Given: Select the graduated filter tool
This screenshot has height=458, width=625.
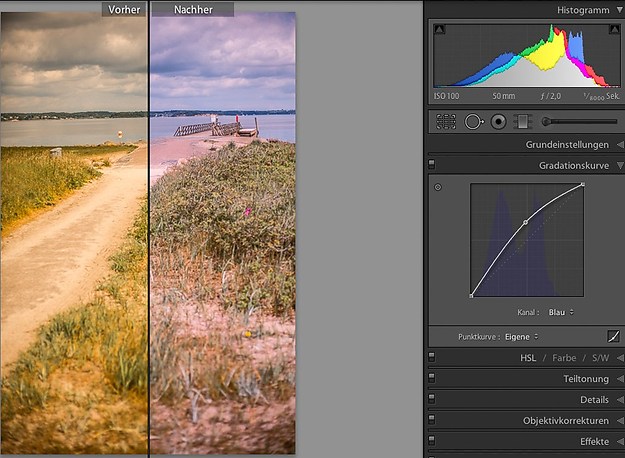Looking at the screenshot, I should (x=522, y=121).
